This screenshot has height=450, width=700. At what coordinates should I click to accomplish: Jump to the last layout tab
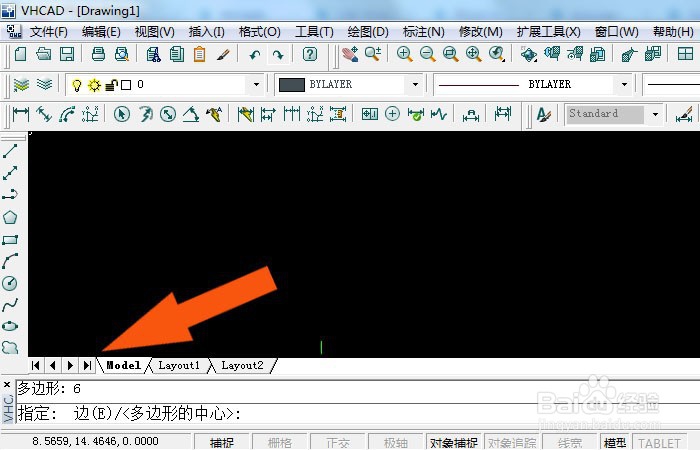(x=87, y=366)
